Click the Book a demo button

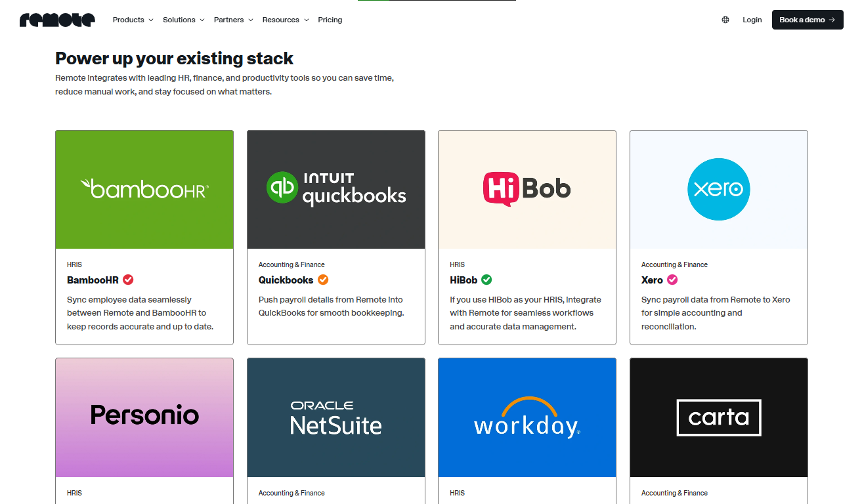pos(808,20)
